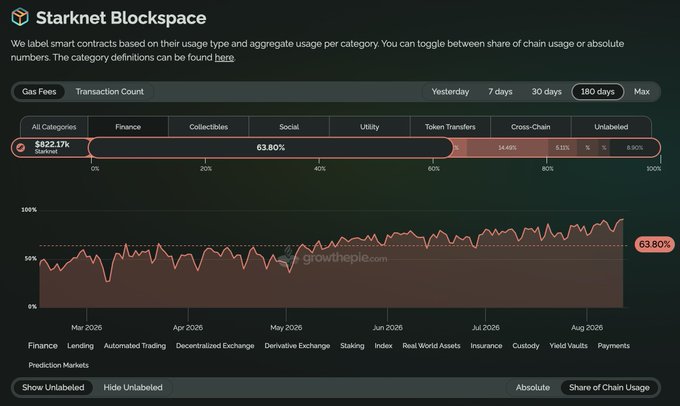680x406 pixels.
Task: Click the $822.17k Starknet chain label
Action: click(52, 147)
